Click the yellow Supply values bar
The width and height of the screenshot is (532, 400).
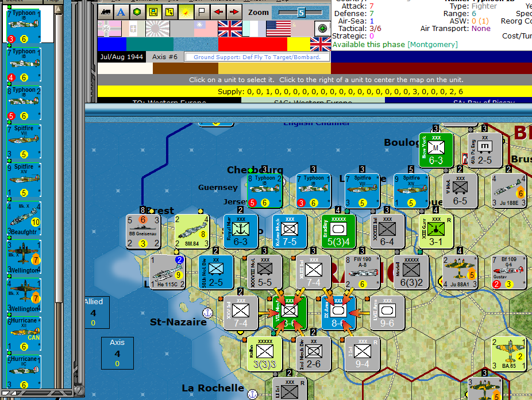click(314, 91)
